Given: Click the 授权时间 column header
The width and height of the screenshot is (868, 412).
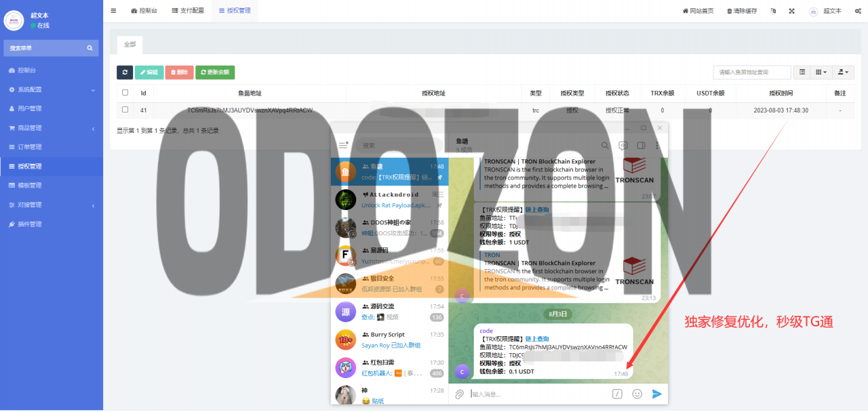Looking at the screenshot, I should (781, 93).
